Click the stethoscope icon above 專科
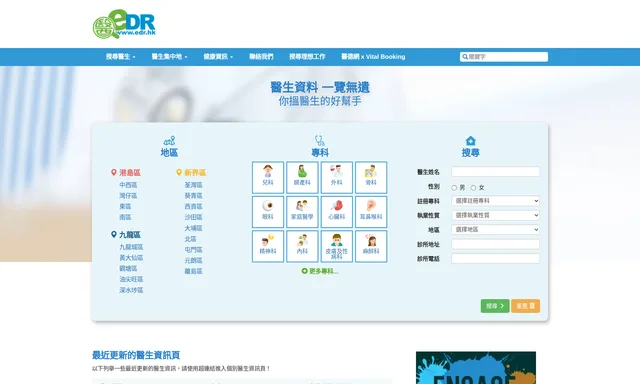The height and width of the screenshot is (384, 640). [320, 141]
